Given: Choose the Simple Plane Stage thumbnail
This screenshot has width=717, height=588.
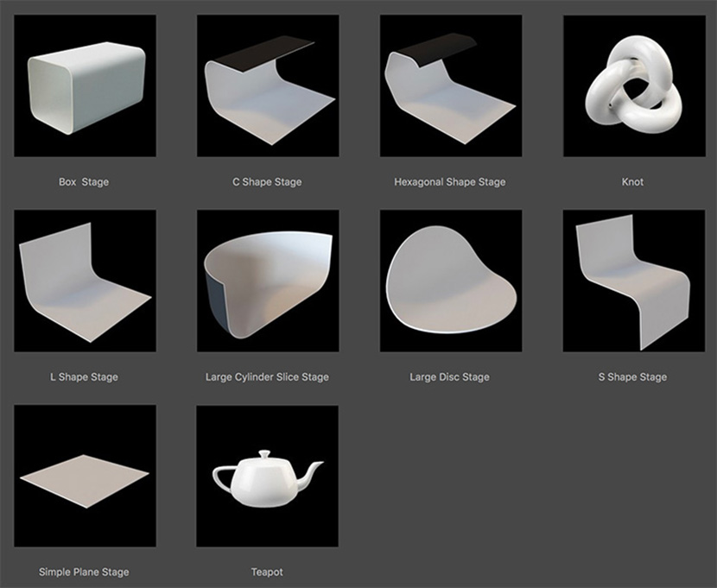Looking at the screenshot, I should pyautogui.click(x=85, y=476).
